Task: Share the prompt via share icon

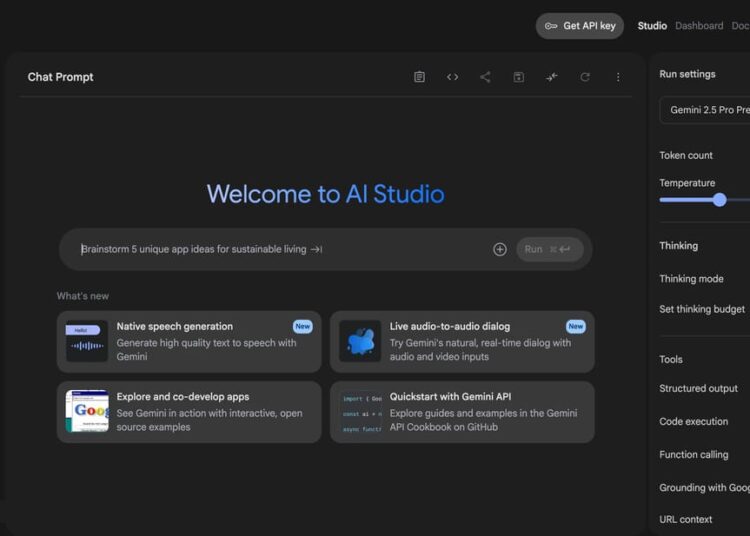Action: tap(485, 77)
